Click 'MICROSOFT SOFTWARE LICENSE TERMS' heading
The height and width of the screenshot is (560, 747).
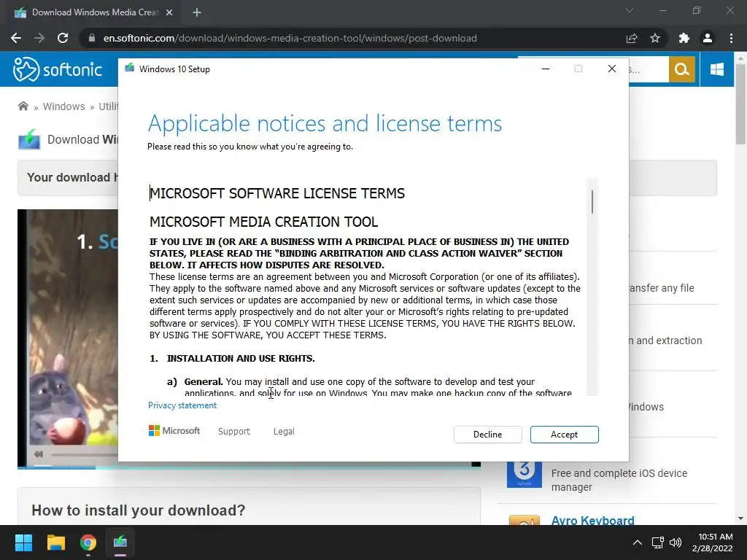pyautogui.click(x=276, y=193)
